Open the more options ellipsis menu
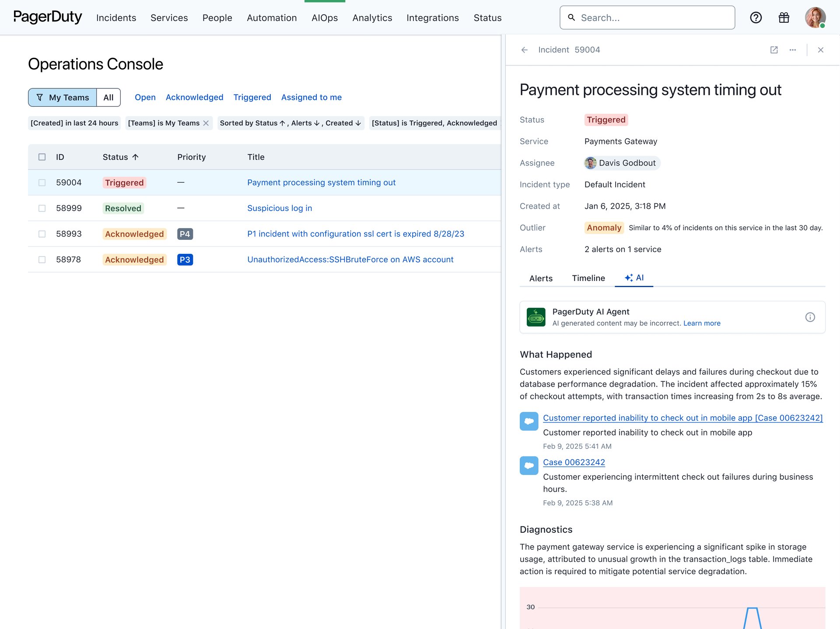The width and height of the screenshot is (840, 629). point(793,50)
